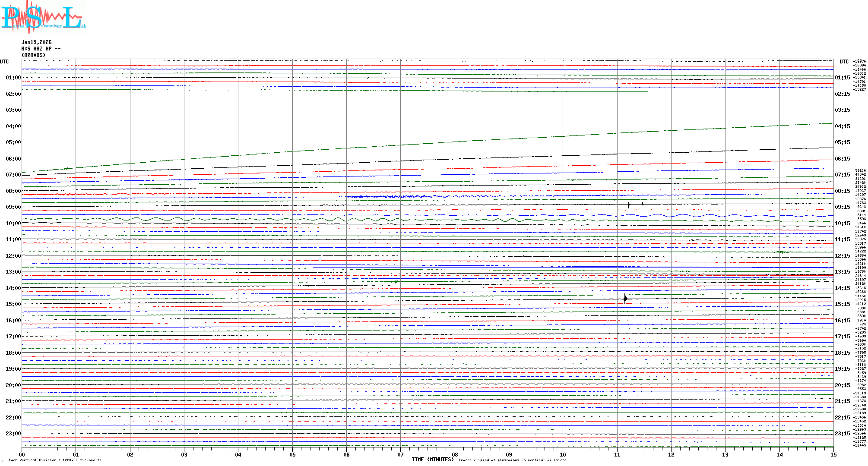Click the Traces clipped footer note
The image size is (868, 466).
tap(512, 460)
